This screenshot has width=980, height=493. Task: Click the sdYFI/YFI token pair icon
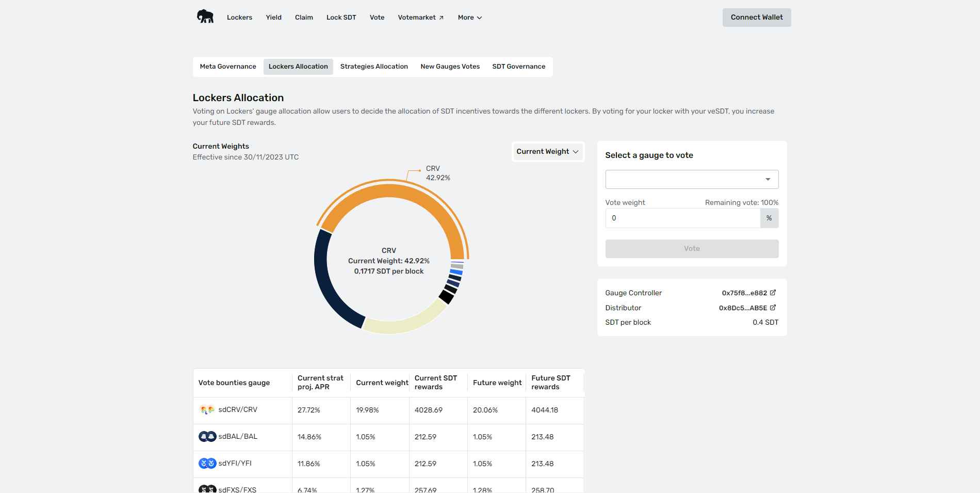207,464
